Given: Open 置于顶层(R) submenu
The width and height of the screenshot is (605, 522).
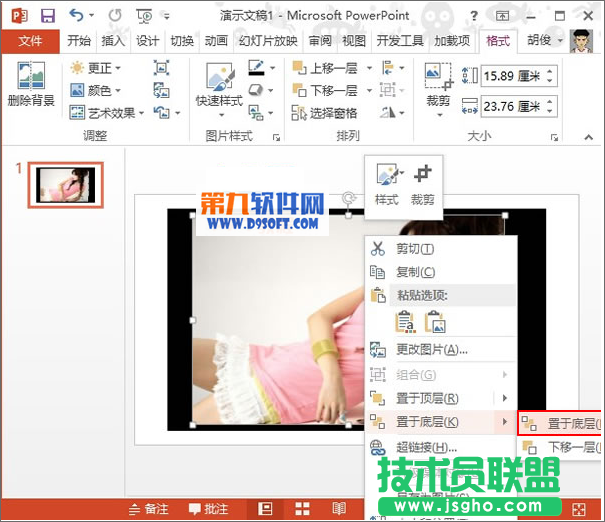Looking at the screenshot, I should coord(441,398).
